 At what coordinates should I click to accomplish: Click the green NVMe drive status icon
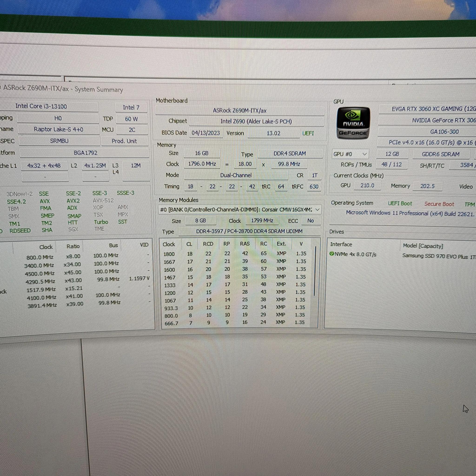[x=332, y=254]
